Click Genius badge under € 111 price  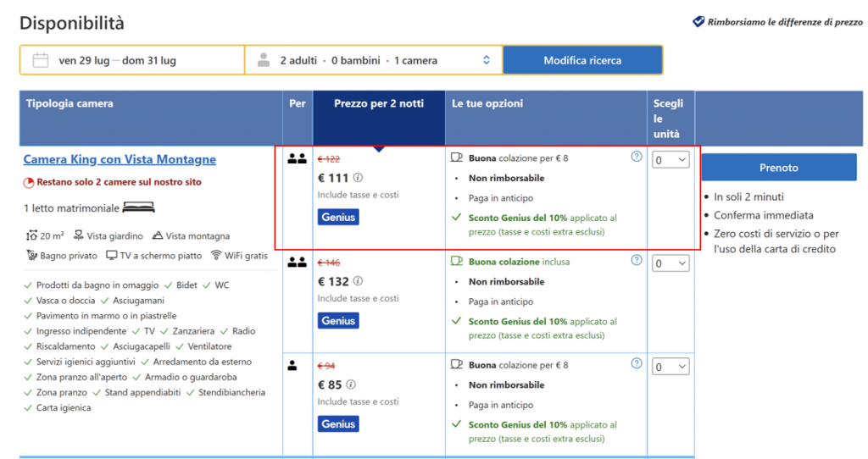click(x=338, y=217)
